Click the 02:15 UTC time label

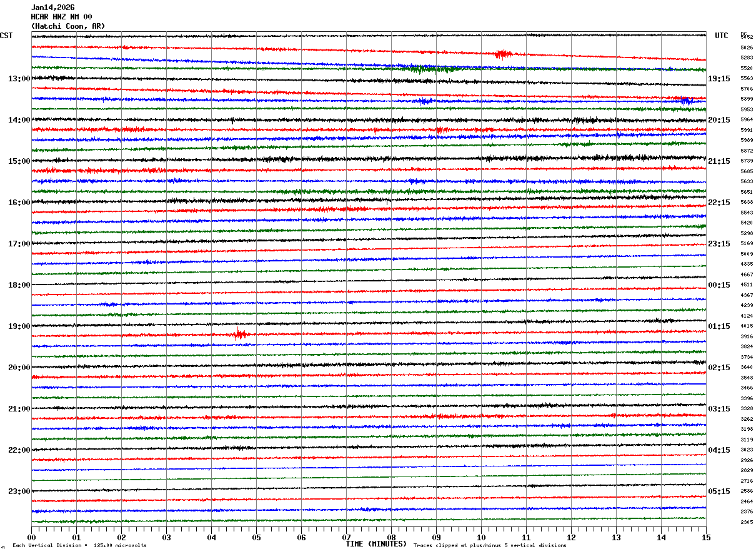coord(719,368)
